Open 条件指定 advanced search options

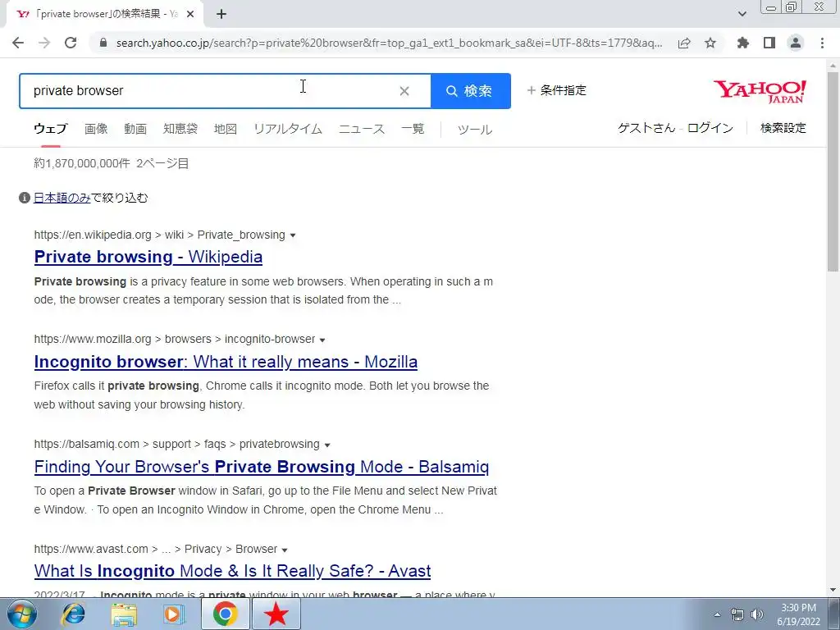point(557,90)
